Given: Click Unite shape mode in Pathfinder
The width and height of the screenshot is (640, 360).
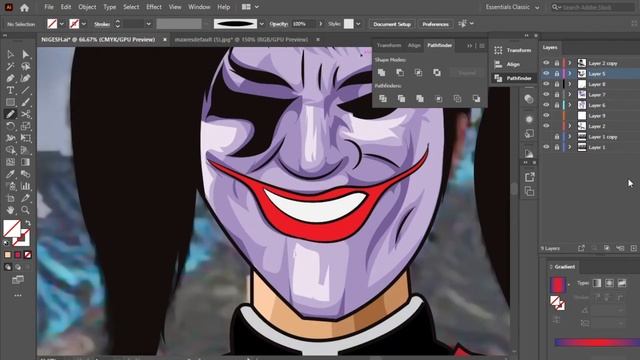Looking at the screenshot, I should click(x=381, y=73).
